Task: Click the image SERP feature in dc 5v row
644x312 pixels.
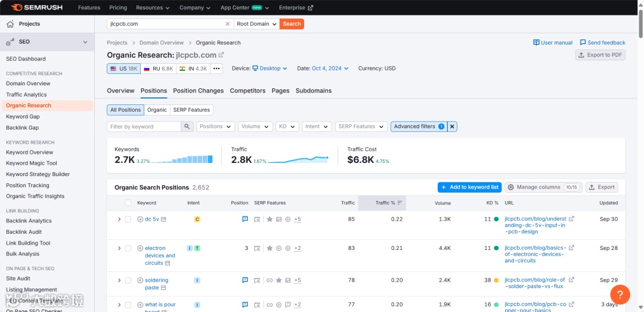Action: coord(279,220)
